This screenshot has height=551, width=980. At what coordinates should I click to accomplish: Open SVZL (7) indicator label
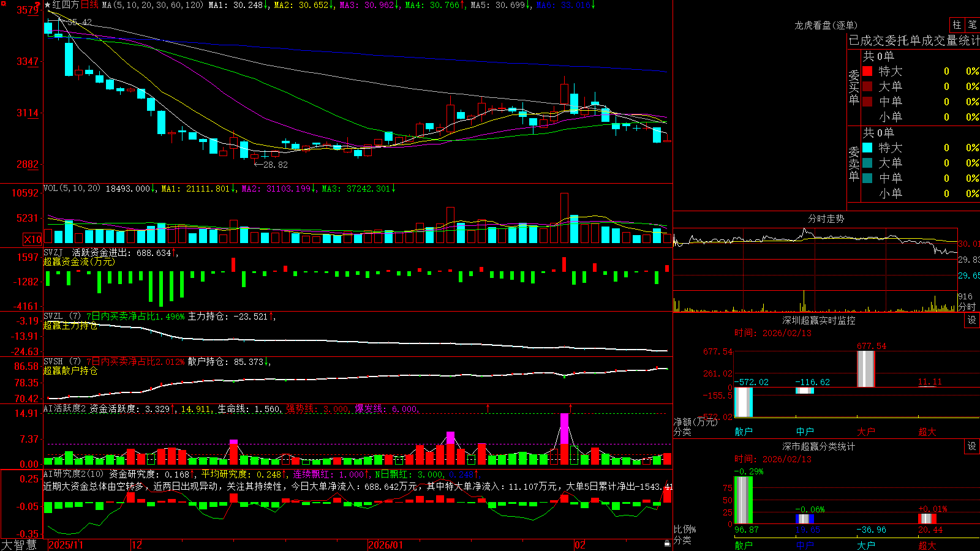pyautogui.click(x=62, y=317)
